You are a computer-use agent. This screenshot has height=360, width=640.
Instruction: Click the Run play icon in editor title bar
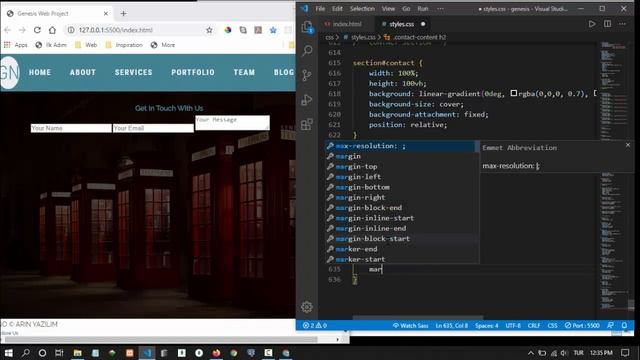591,24
